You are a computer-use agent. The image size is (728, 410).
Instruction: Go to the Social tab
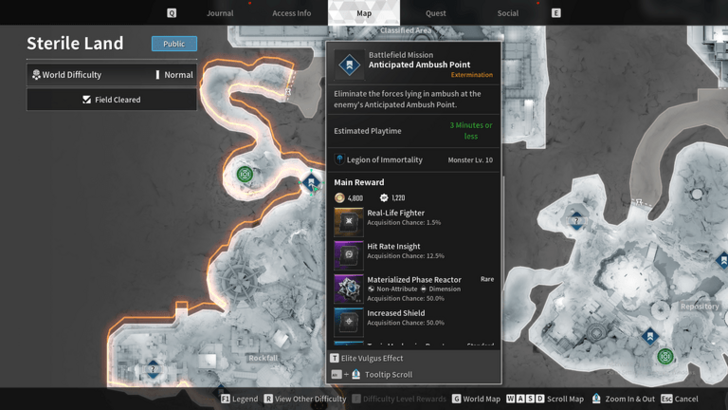tap(508, 13)
